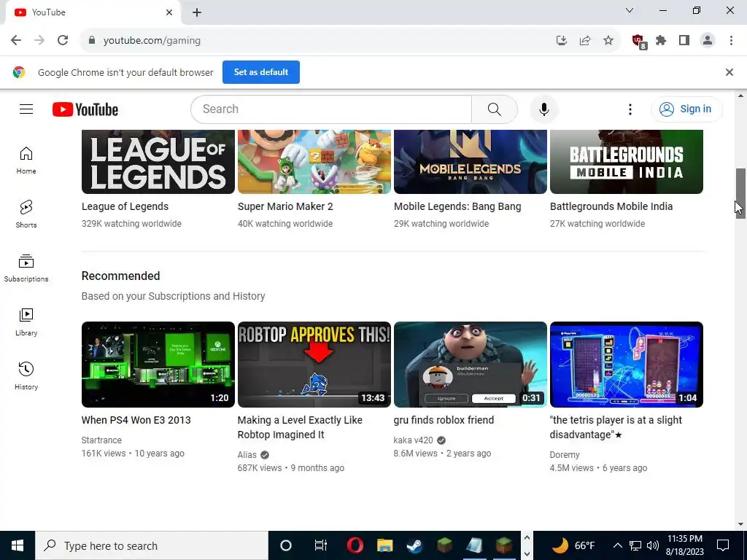747x560 pixels.
Task: Open Chrome profile avatar
Action: (x=708, y=41)
